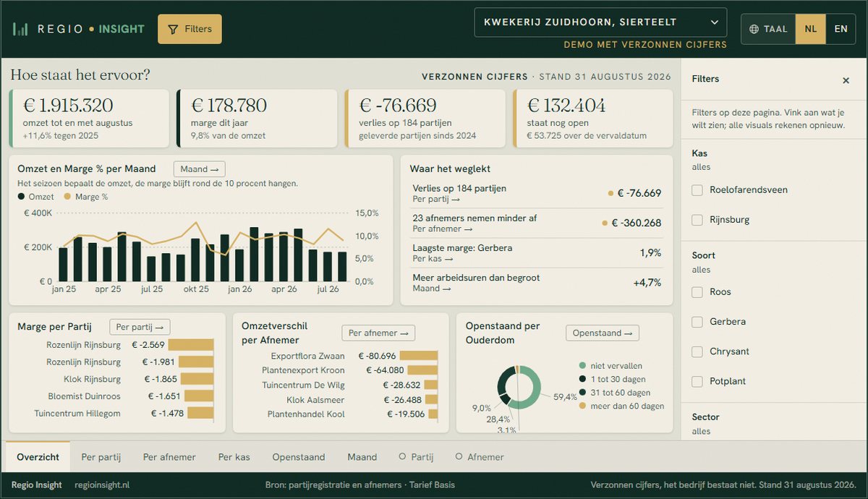Switch to the Maand tab

click(362, 457)
